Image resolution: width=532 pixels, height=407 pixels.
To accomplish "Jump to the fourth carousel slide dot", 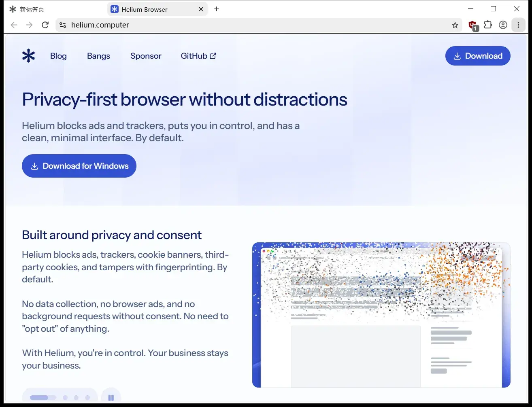I will [x=87, y=398].
